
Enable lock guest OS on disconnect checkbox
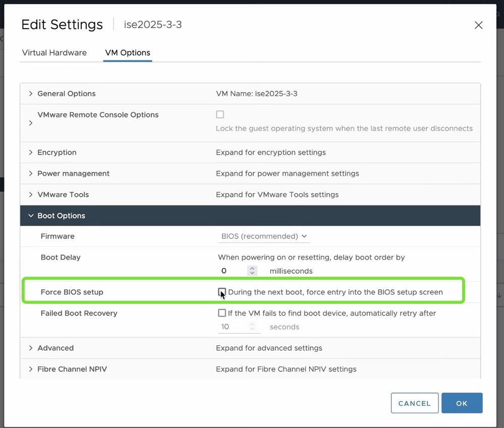[220, 114]
